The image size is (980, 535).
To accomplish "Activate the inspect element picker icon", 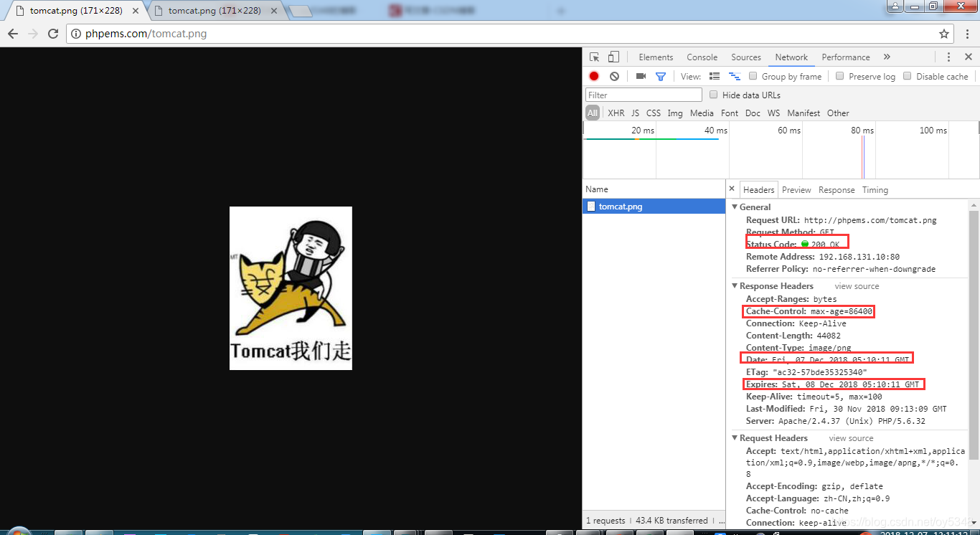I will [594, 57].
